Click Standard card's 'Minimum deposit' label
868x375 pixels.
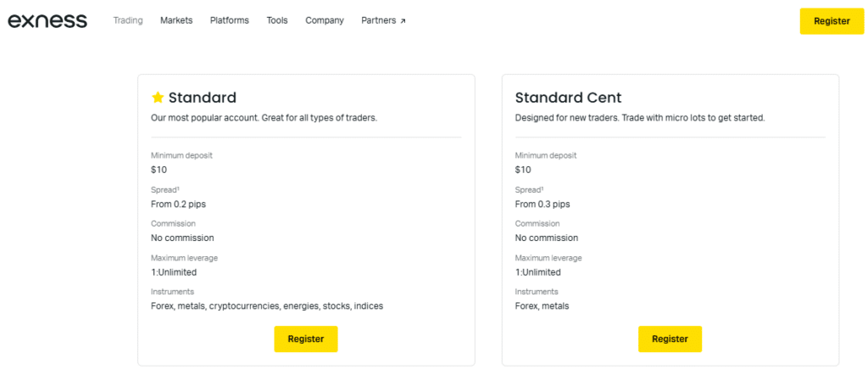click(x=181, y=155)
